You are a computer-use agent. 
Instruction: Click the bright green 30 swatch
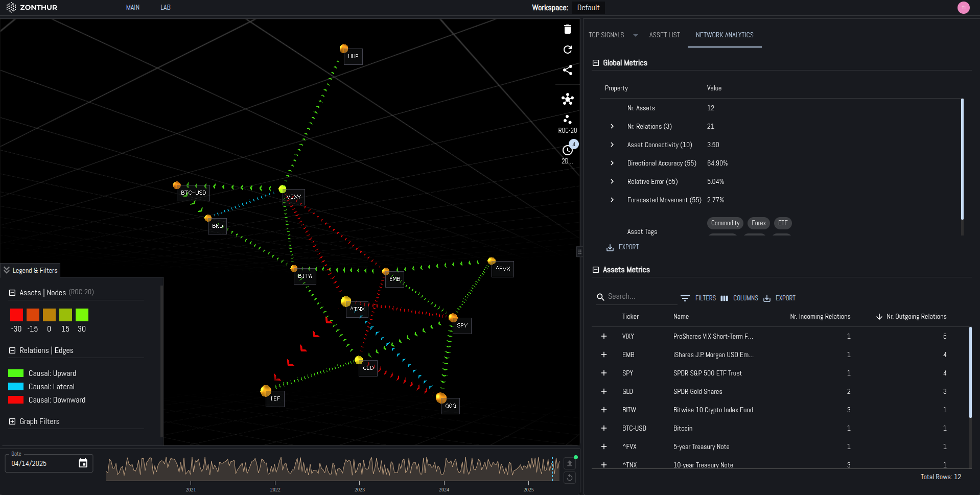pos(82,315)
